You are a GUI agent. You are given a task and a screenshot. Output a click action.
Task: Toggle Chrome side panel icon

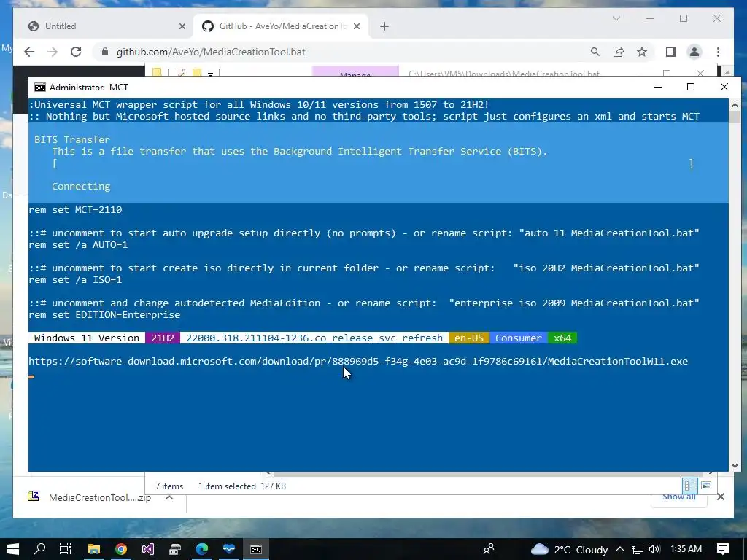coord(671,52)
